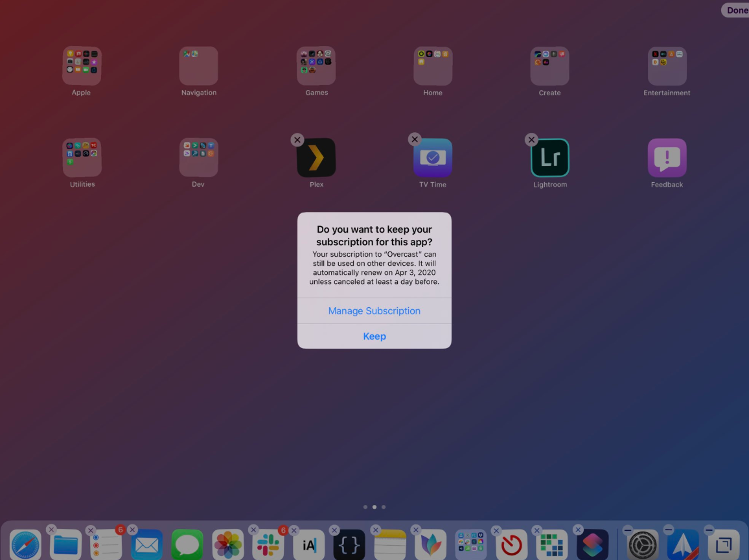Open Messages in the dock
The height and width of the screenshot is (560, 749).
click(187, 544)
